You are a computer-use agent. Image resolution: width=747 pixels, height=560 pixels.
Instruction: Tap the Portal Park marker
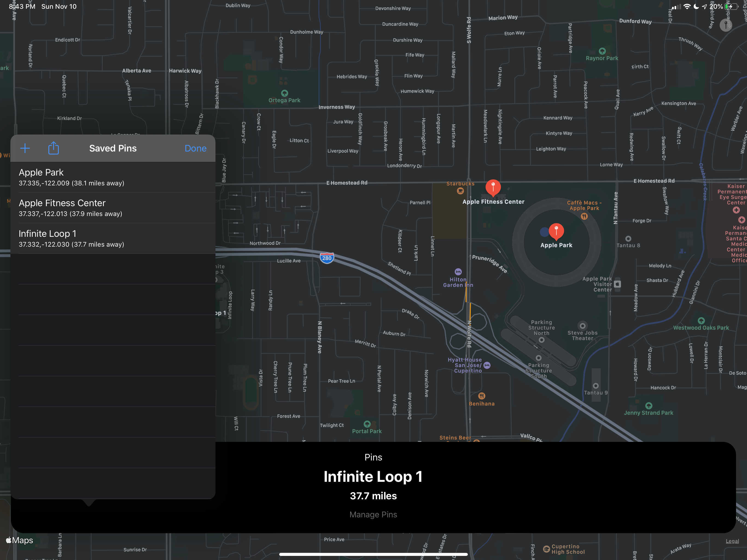click(x=367, y=424)
